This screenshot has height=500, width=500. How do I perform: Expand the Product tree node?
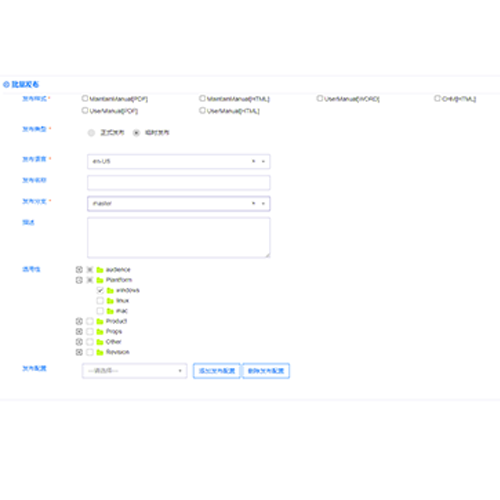coord(79,321)
